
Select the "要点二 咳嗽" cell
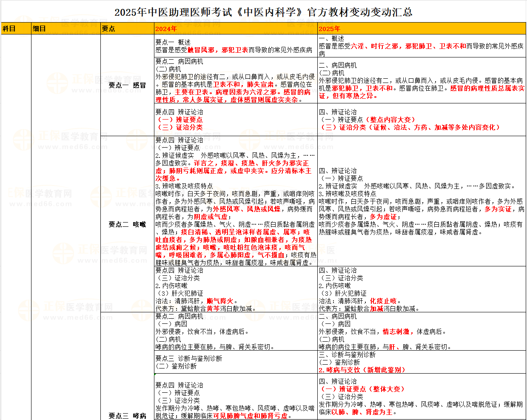tap(127, 224)
